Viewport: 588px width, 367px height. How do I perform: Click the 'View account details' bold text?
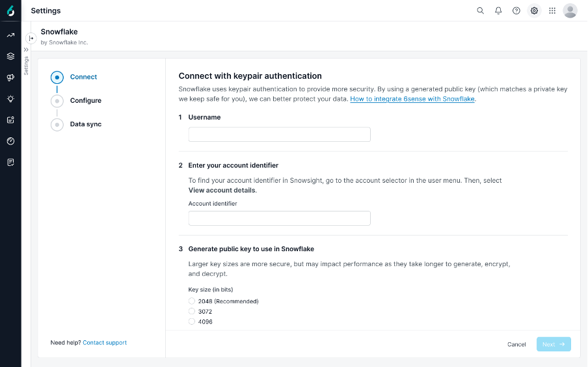222,190
